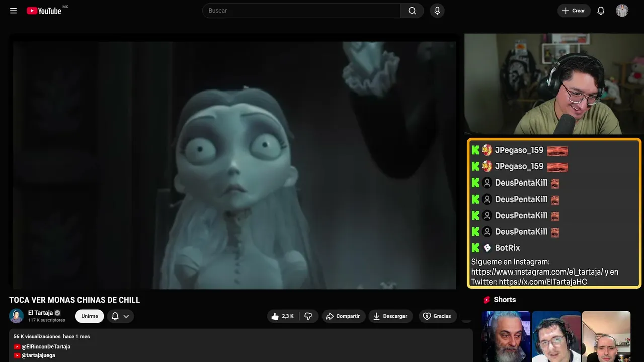The image size is (644, 362).
Task: Open the Short with the bald man
Action: [x=606, y=336]
